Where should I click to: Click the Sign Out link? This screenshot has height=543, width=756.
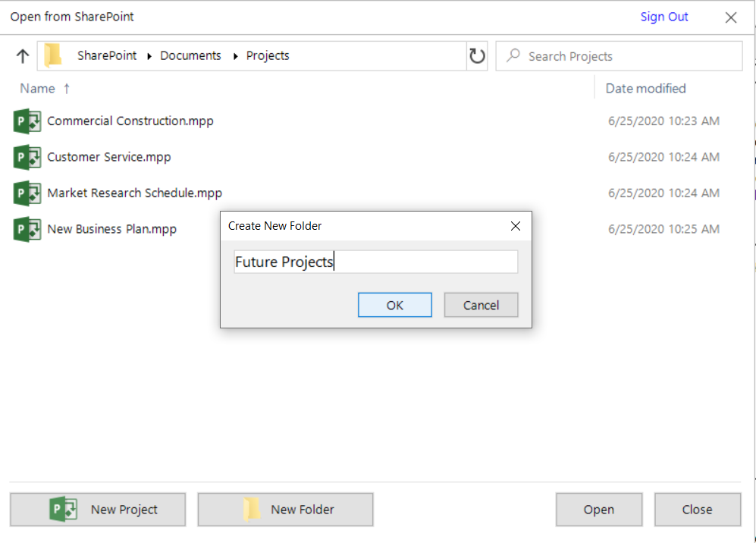pyautogui.click(x=664, y=17)
